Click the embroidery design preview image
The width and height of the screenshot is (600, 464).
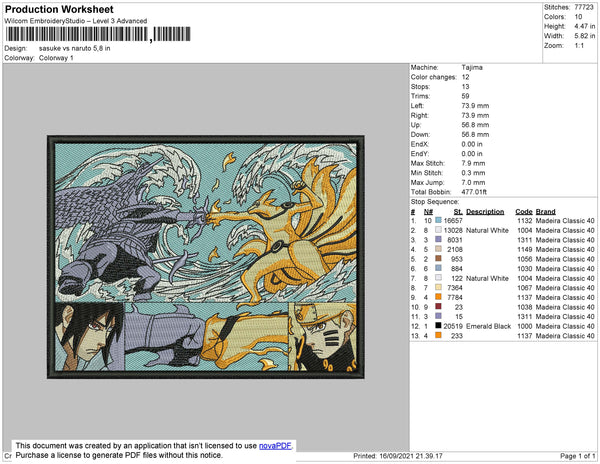point(205,257)
